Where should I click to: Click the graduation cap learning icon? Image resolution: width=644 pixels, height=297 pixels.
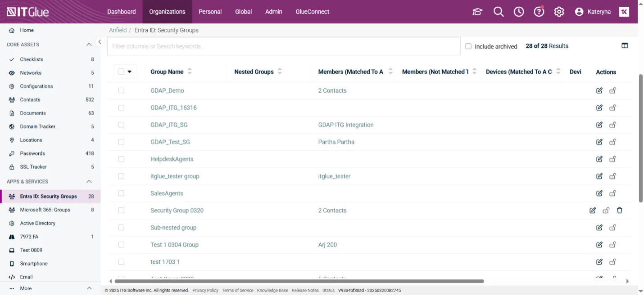477,12
